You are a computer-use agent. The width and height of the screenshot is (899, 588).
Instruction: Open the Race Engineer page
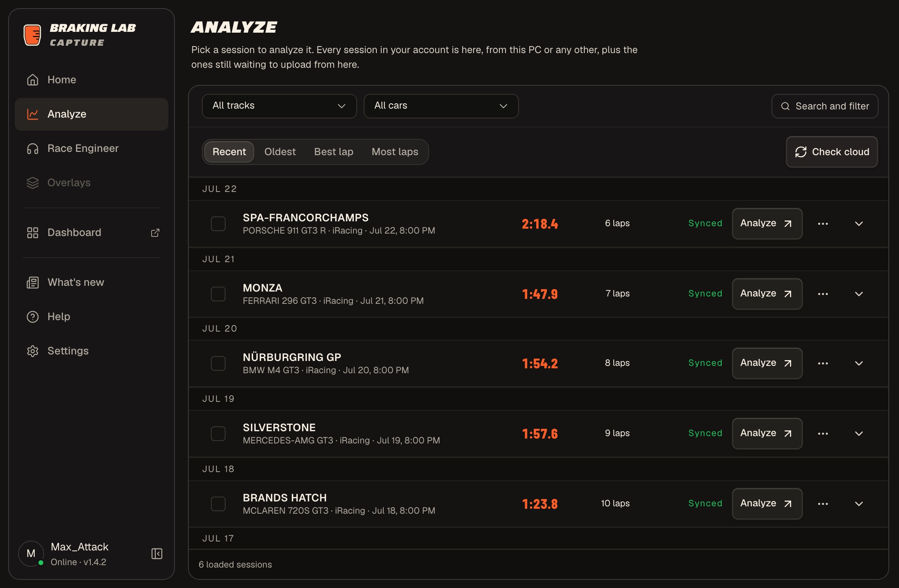[x=92, y=148]
